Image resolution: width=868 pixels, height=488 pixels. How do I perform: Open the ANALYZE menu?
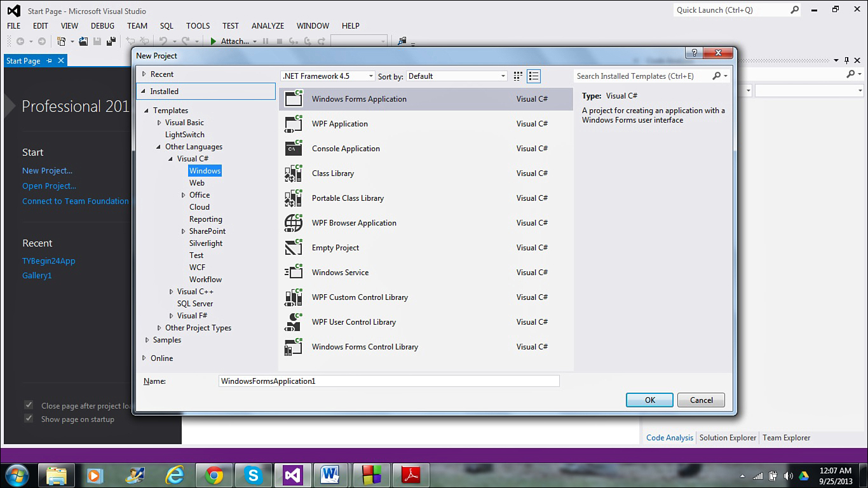coord(268,26)
